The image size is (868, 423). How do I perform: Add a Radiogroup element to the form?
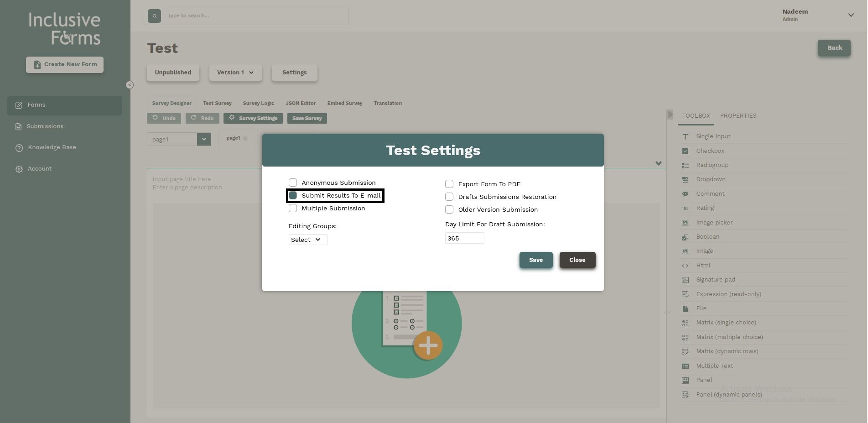point(712,165)
